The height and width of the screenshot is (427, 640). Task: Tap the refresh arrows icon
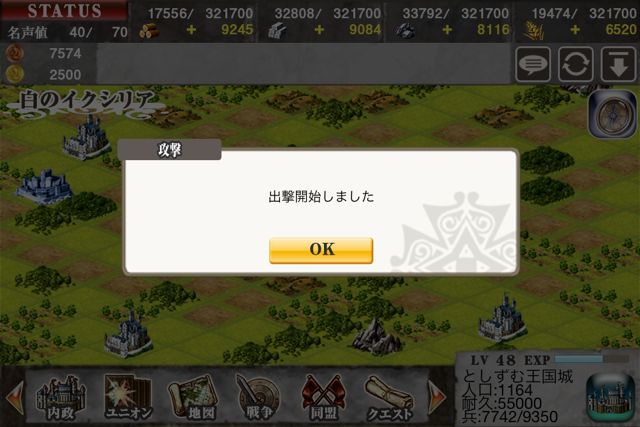576,64
